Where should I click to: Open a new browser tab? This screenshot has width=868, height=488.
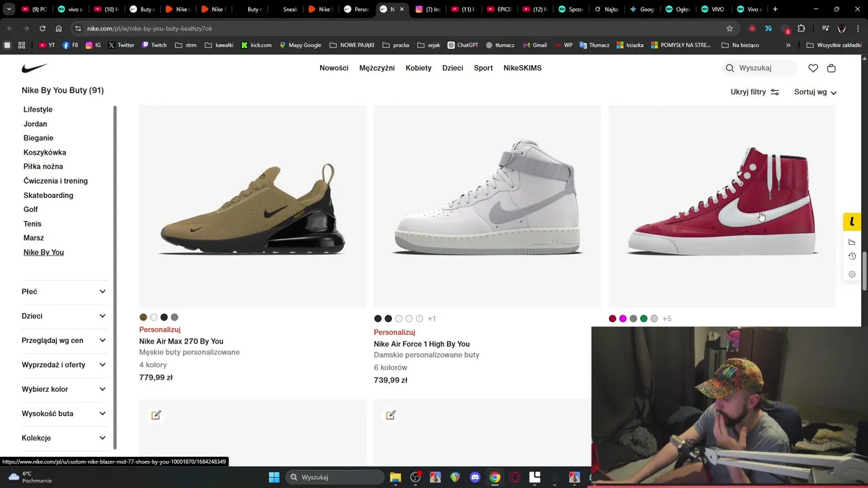(775, 9)
